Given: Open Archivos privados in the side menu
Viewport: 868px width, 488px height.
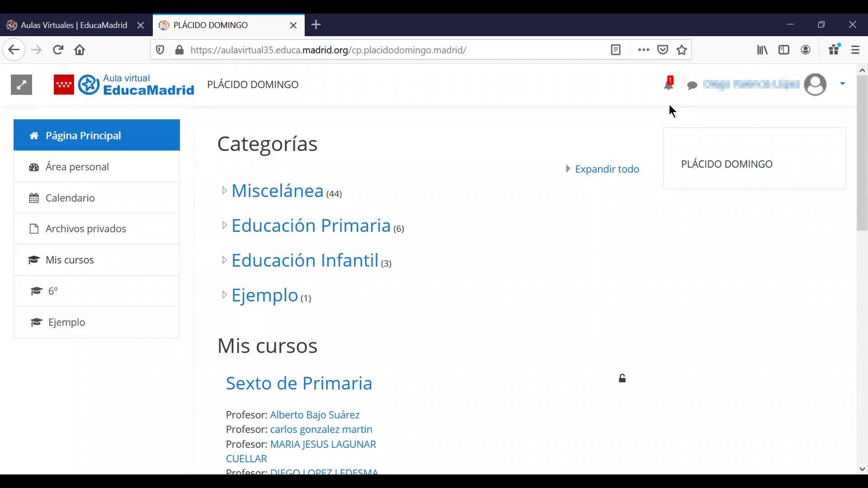Looking at the screenshot, I should pyautogui.click(x=85, y=229).
